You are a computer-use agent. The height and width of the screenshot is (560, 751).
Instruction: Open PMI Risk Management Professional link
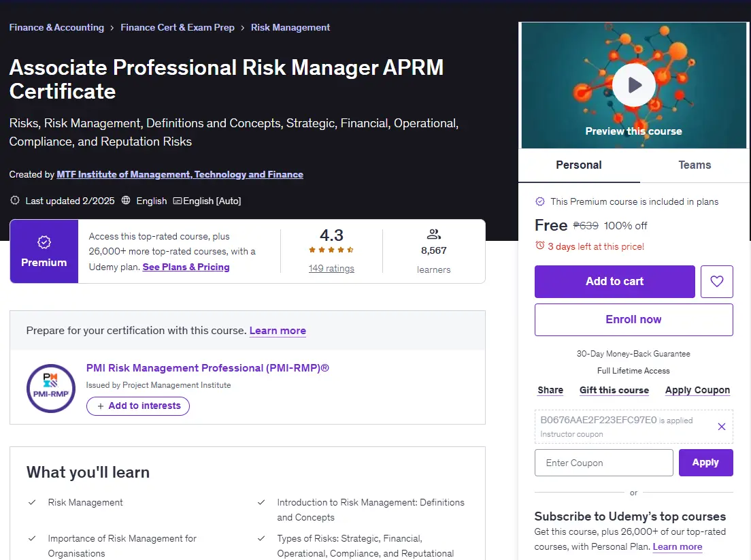(x=207, y=368)
